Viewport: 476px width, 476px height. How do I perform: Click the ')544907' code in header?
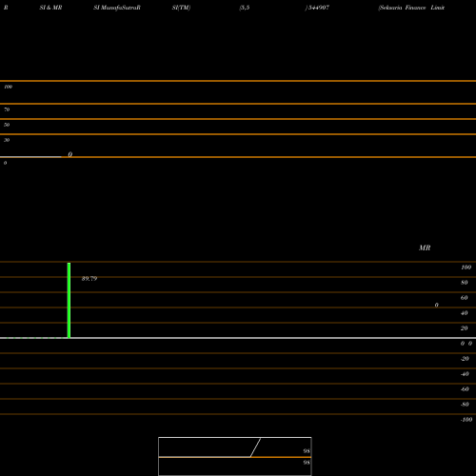click(x=317, y=8)
